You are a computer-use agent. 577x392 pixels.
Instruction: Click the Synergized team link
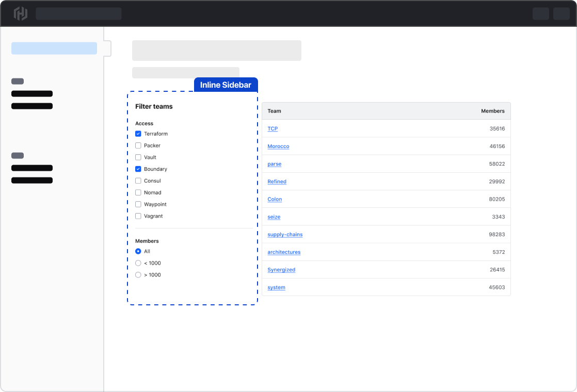281,270
